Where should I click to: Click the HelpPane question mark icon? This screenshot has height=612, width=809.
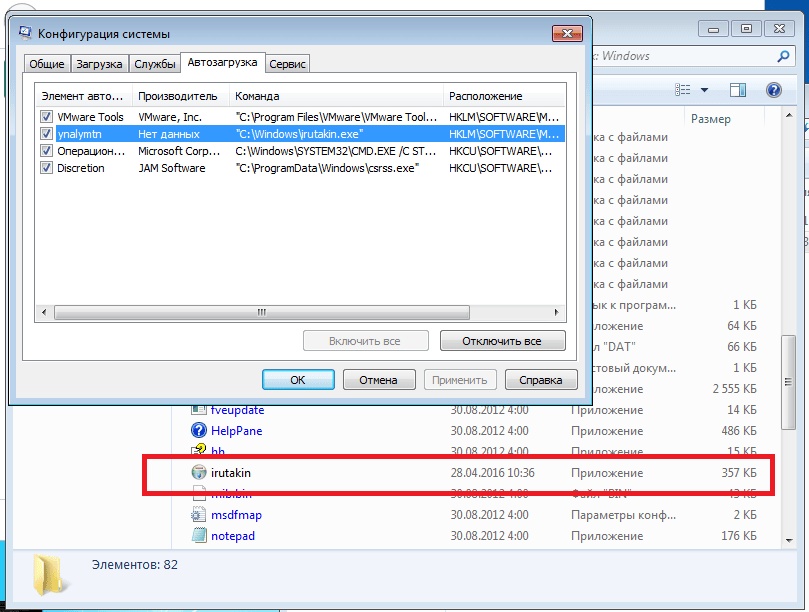point(199,430)
